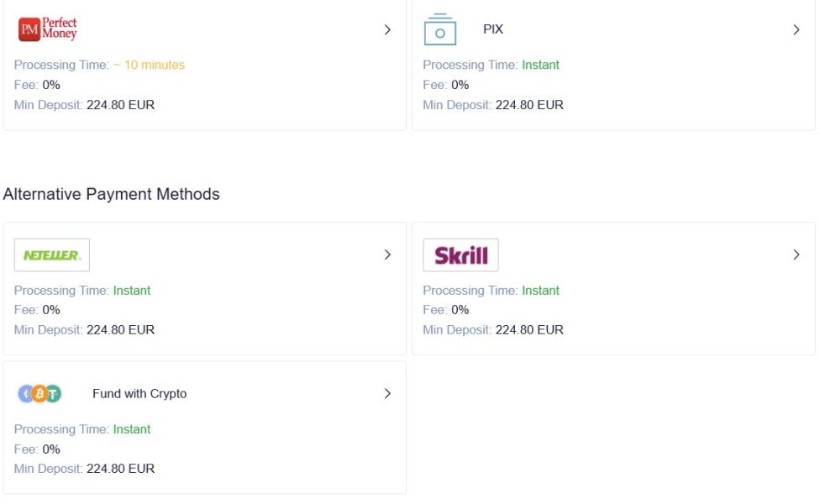Click the crypto coins icon
This screenshot has width=820, height=504.
[39, 393]
